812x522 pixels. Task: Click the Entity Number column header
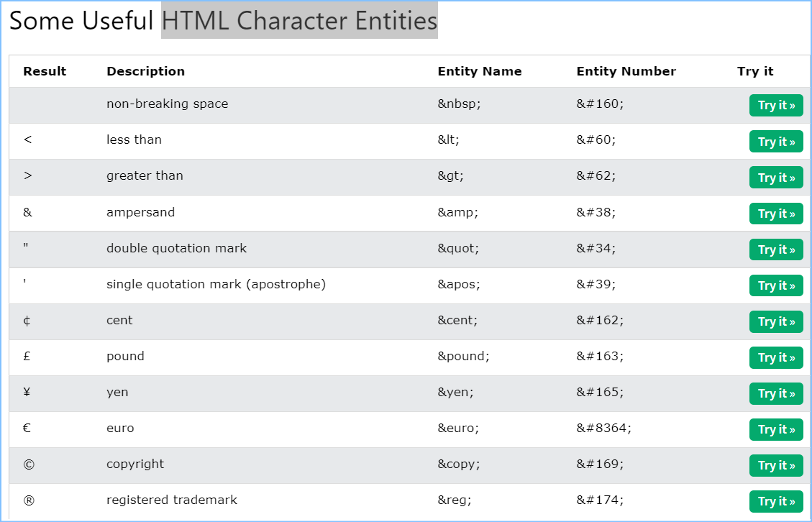pos(626,71)
